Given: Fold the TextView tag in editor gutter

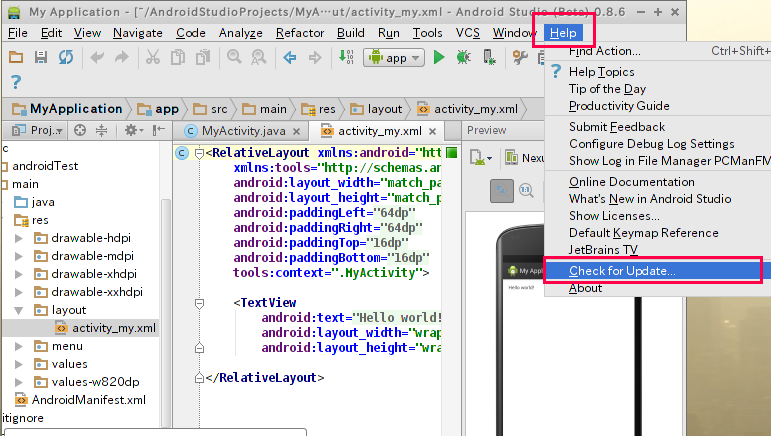Looking at the screenshot, I should pos(199,304).
